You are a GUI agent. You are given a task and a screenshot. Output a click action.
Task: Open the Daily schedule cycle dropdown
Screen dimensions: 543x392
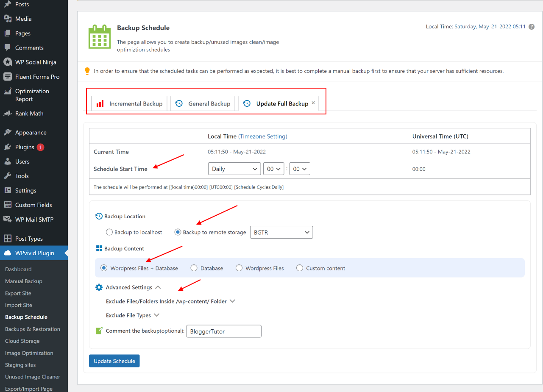(x=234, y=169)
